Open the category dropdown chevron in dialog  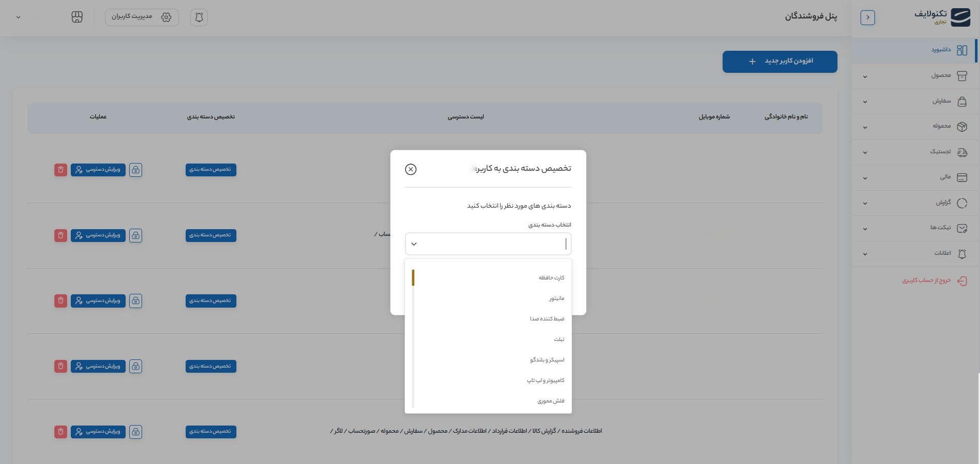pyautogui.click(x=414, y=244)
